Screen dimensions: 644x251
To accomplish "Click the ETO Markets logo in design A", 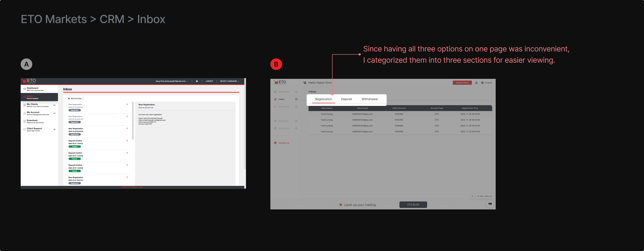I will click(x=29, y=81).
